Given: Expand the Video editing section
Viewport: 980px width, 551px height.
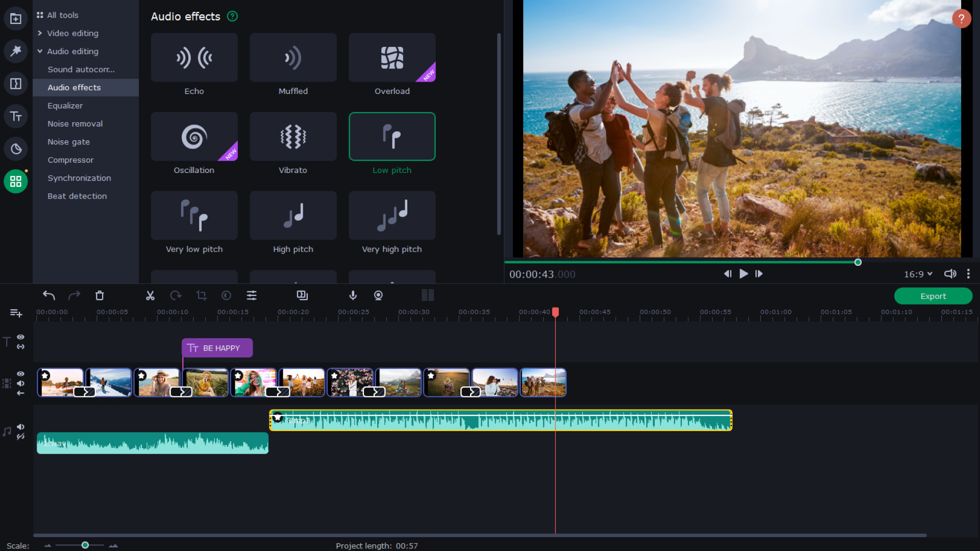Looking at the screenshot, I should [72, 33].
